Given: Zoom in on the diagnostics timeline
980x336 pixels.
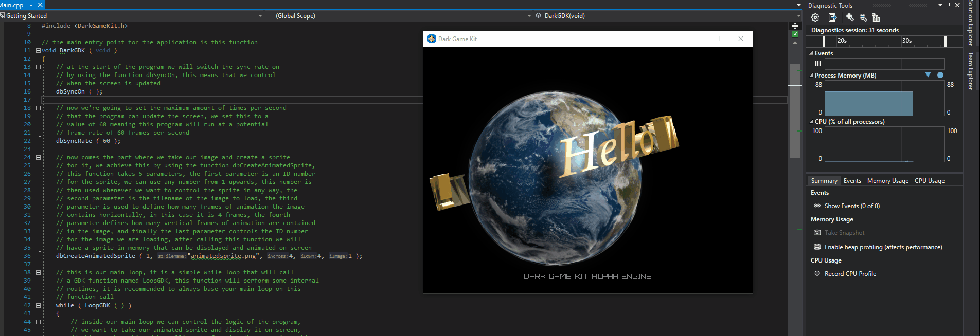Looking at the screenshot, I should coord(850,17).
